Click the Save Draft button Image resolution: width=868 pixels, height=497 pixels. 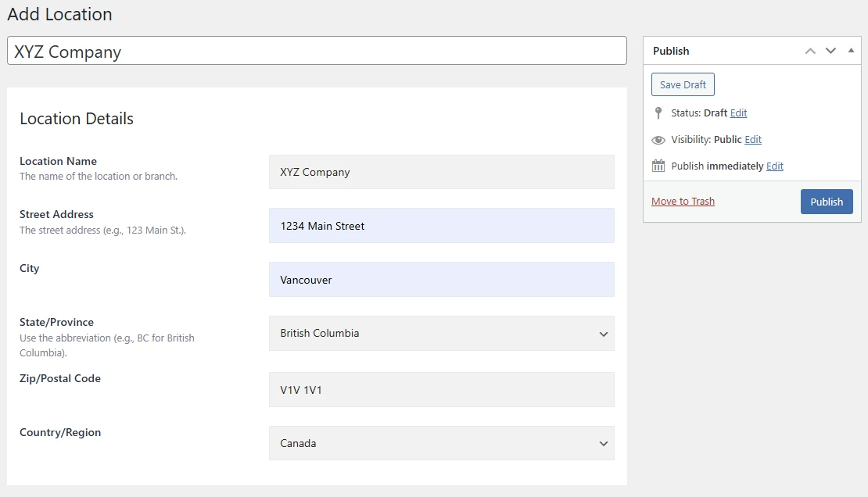[682, 84]
